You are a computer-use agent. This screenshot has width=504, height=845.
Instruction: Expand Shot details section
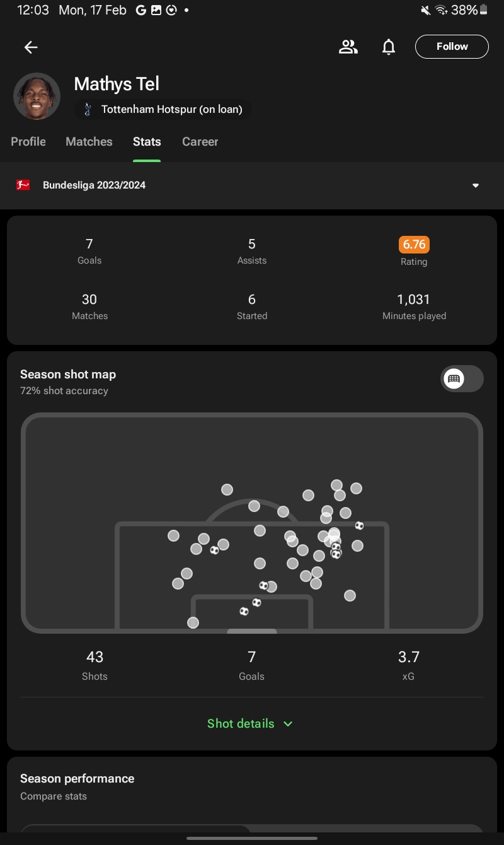click(x=251, y=723)
